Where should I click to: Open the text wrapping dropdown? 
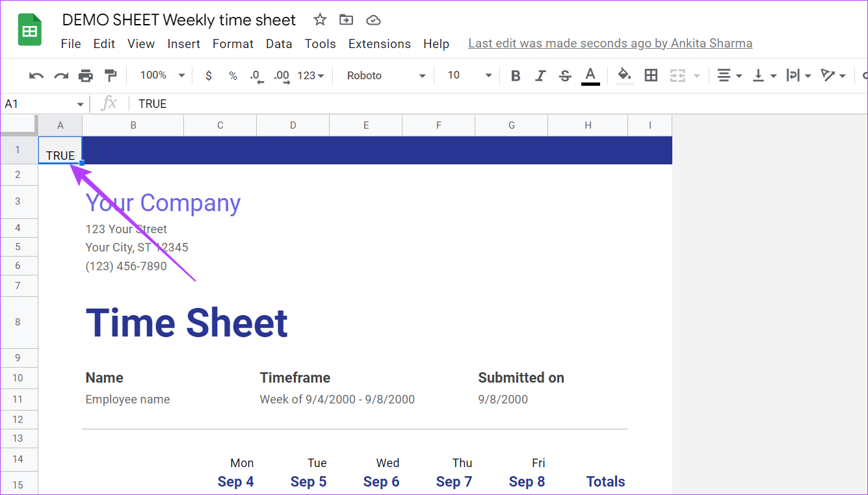(x=798, y=76)
